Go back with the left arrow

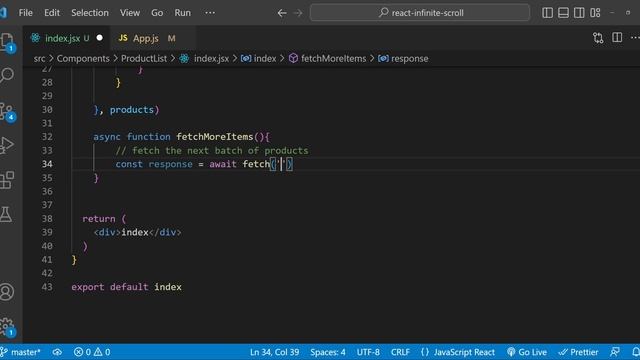(282, 13)
